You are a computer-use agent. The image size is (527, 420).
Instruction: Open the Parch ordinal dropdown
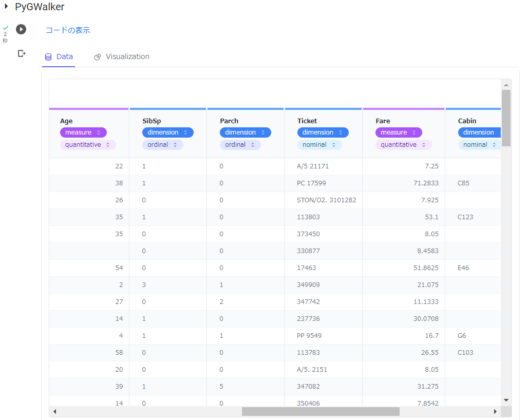coord(240,145)
